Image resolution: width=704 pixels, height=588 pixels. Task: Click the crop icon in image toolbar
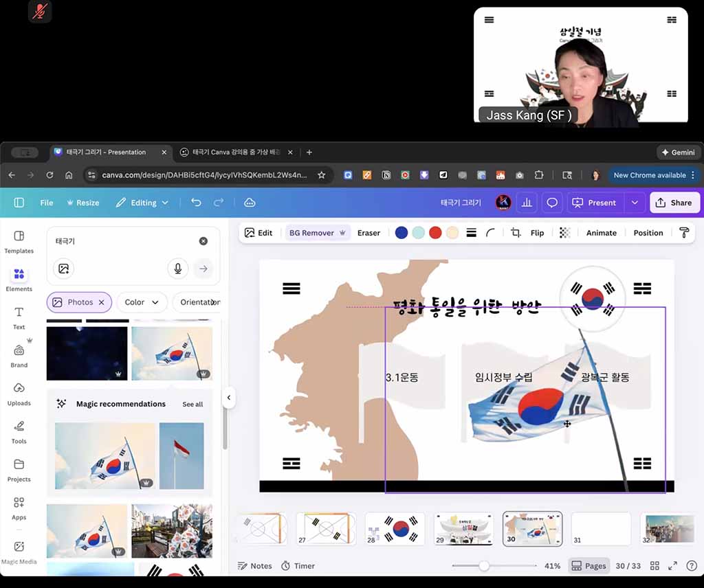click(516, 233)
